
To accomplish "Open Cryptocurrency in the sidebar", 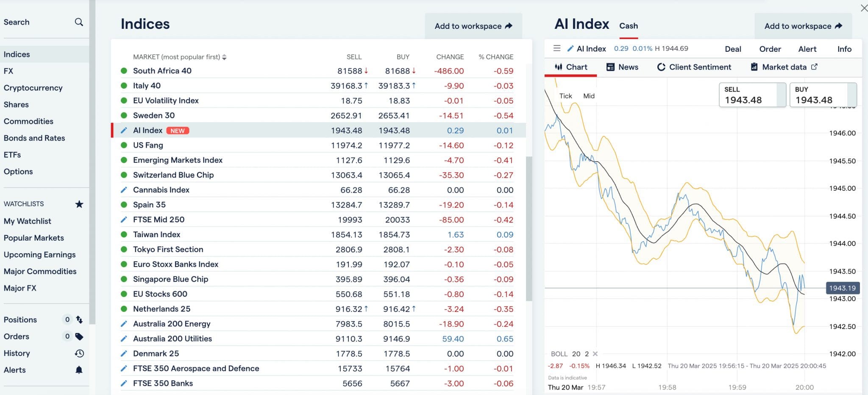I will [x=33, y=88].
